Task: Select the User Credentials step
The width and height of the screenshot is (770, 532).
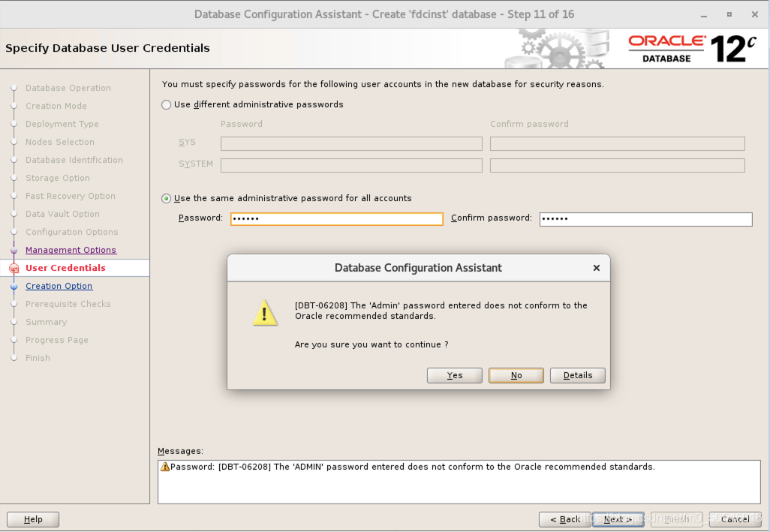Action: [65, 268]
